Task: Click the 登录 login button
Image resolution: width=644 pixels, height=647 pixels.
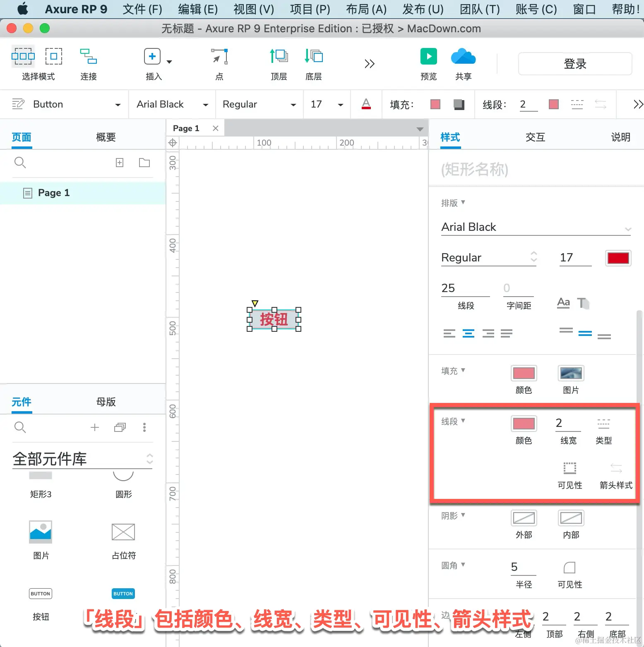Action: (575, 64)
